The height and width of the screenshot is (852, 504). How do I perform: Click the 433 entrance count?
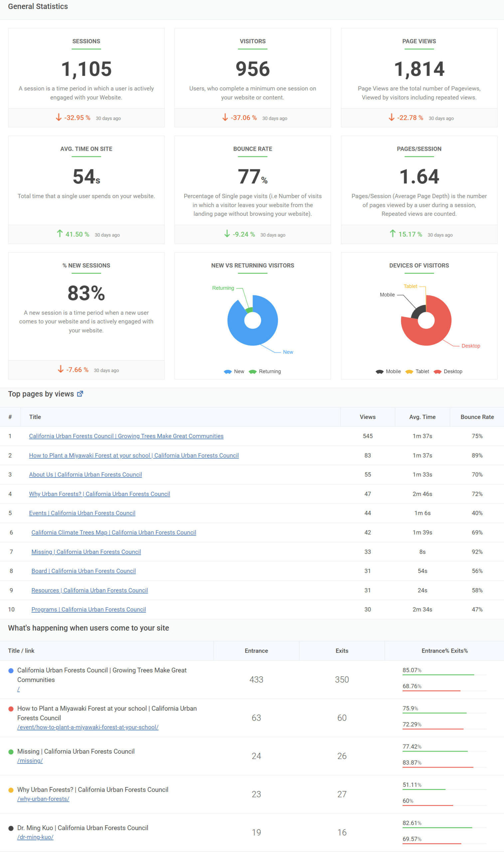pyautogui.click(x=256, y=679)
